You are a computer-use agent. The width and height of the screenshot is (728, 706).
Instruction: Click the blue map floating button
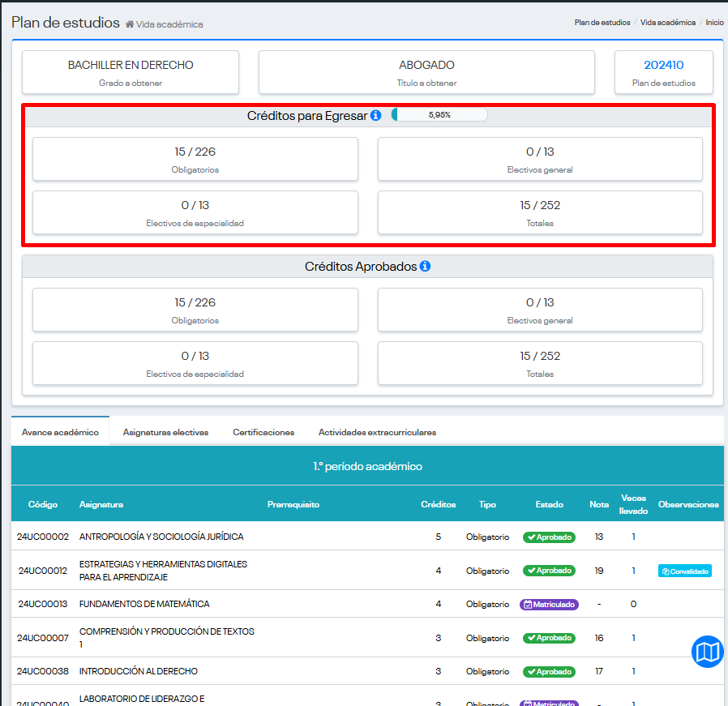(x=707, y=652)
